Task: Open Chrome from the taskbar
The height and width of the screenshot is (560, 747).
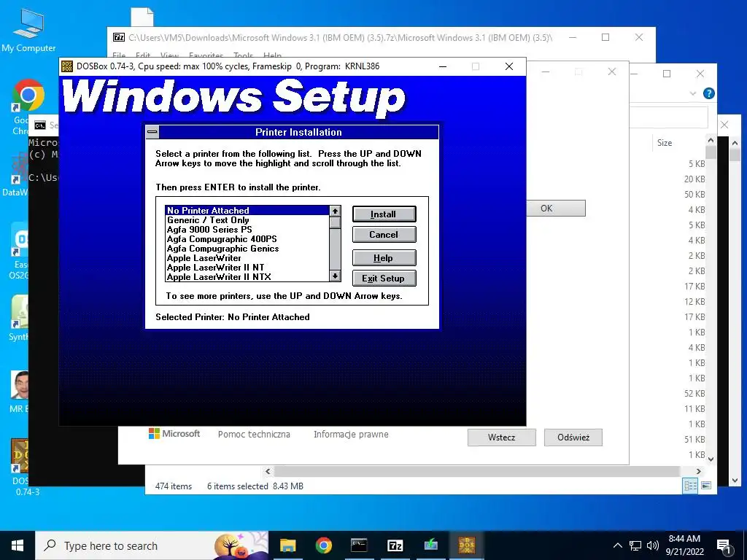Action: [323, 545]
